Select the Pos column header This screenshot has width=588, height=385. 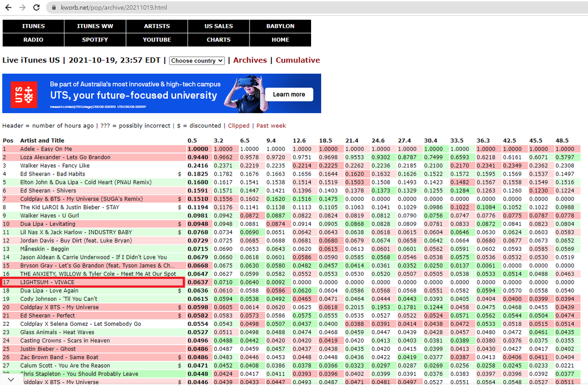coord(8,141)
